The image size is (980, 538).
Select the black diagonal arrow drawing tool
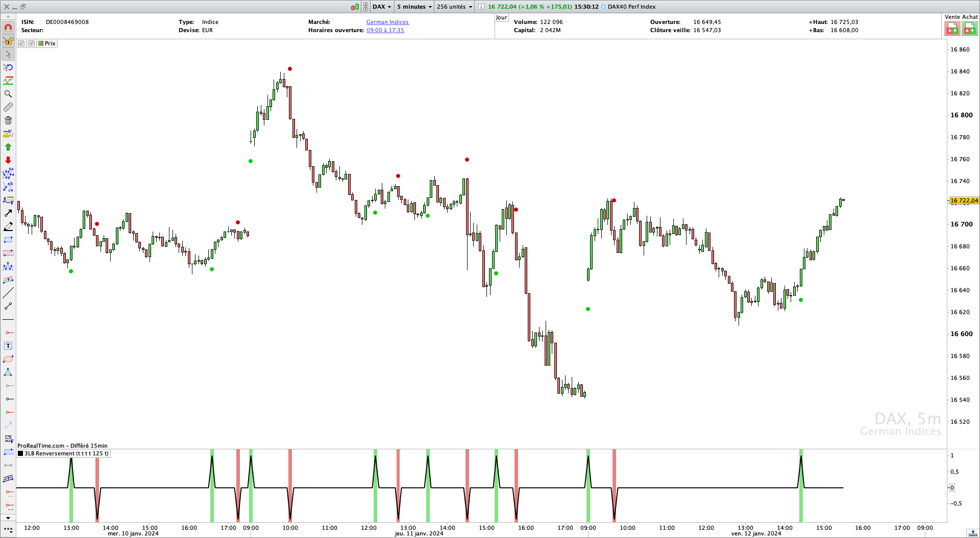click(x=8, y=213)
